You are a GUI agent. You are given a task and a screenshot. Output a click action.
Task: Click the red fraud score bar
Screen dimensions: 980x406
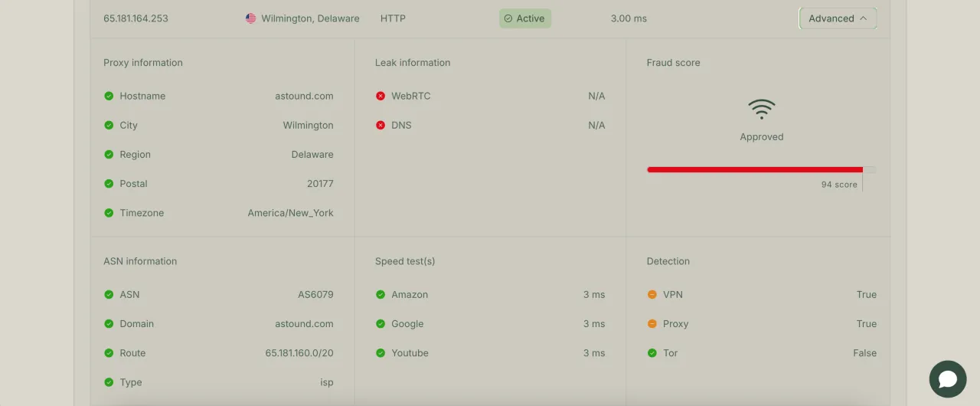point(754,169)
